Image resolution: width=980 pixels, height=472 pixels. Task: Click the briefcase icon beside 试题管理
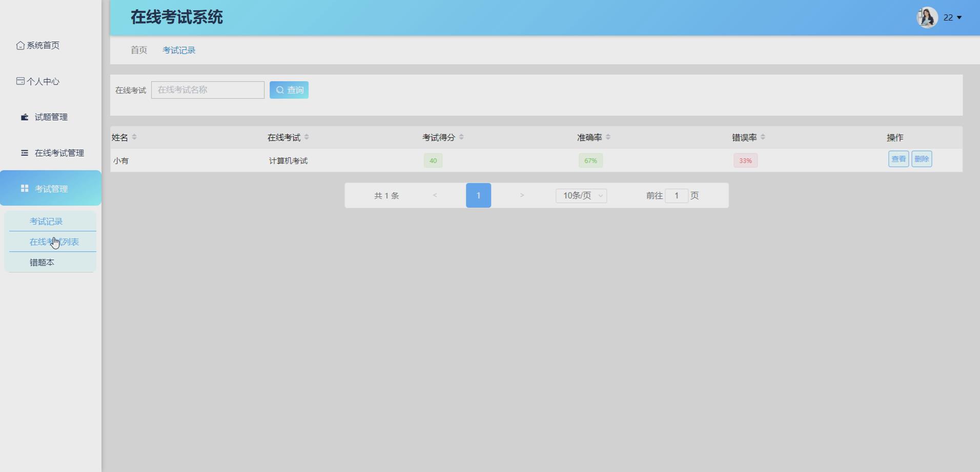[25, 117]
